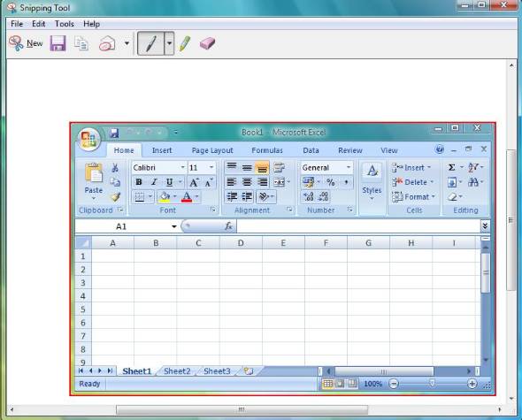Open the Styles gallery button
Viewport: 522px width, 420px height.
coord(372,181)
